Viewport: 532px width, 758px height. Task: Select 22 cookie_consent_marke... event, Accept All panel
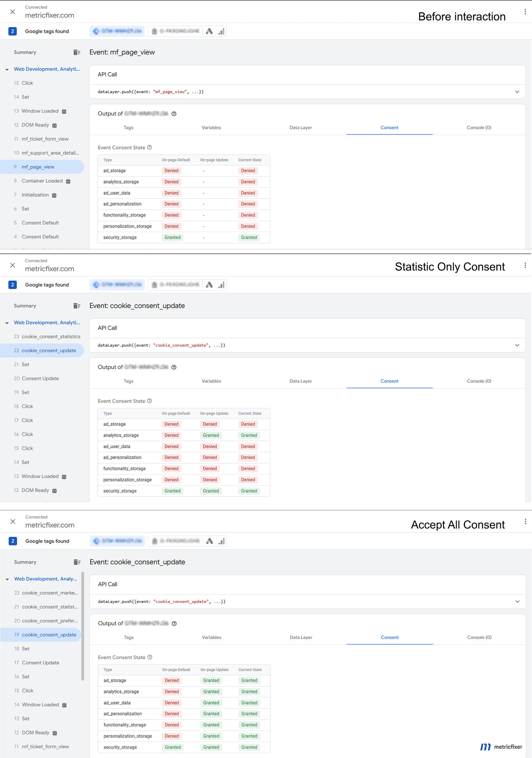click(41, 593)
